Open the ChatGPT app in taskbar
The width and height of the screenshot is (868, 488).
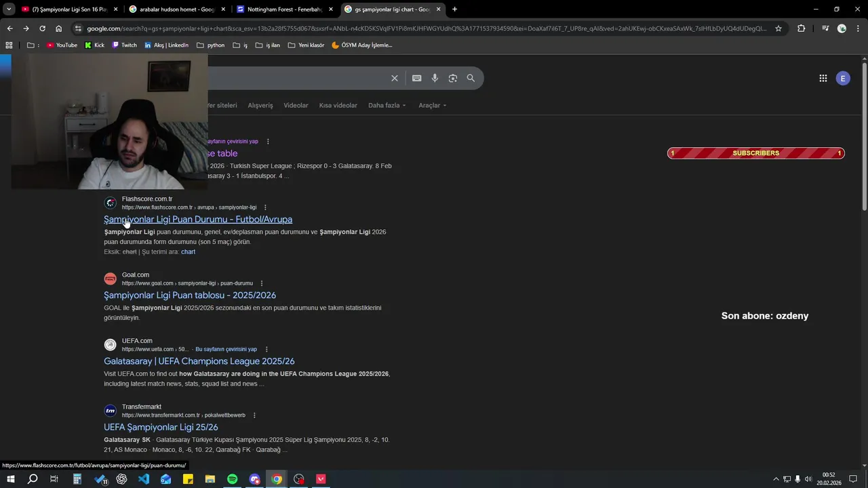[121, 479]
